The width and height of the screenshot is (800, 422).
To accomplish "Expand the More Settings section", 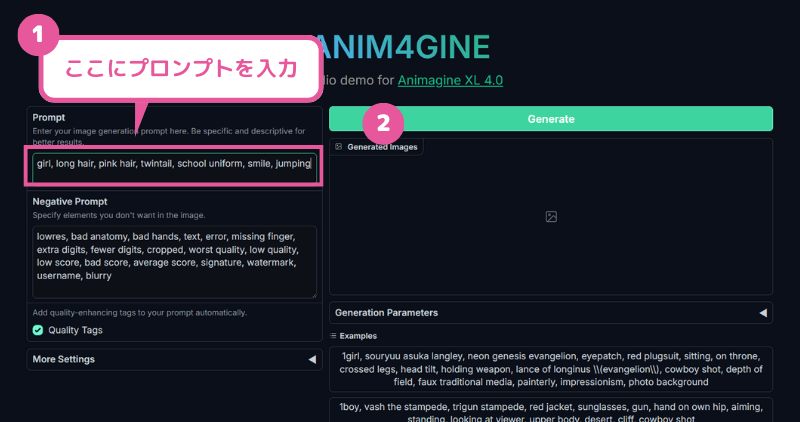I will click(174, 359).
